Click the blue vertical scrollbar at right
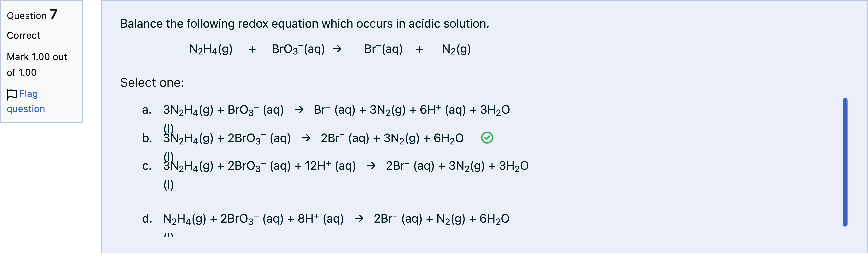The image size is (868, 266). tap(845, 162)
